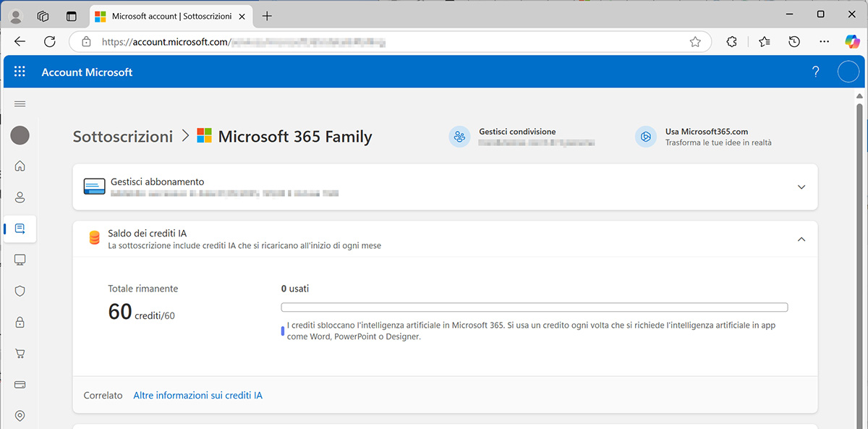Screen dimensions: 868x429
Task: Open the Devices monitor icon in sidebar
Action: tap(20, 260)
